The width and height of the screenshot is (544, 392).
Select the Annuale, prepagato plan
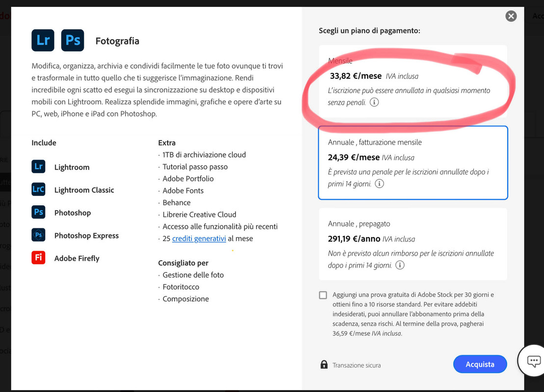(x=413, y=244)
